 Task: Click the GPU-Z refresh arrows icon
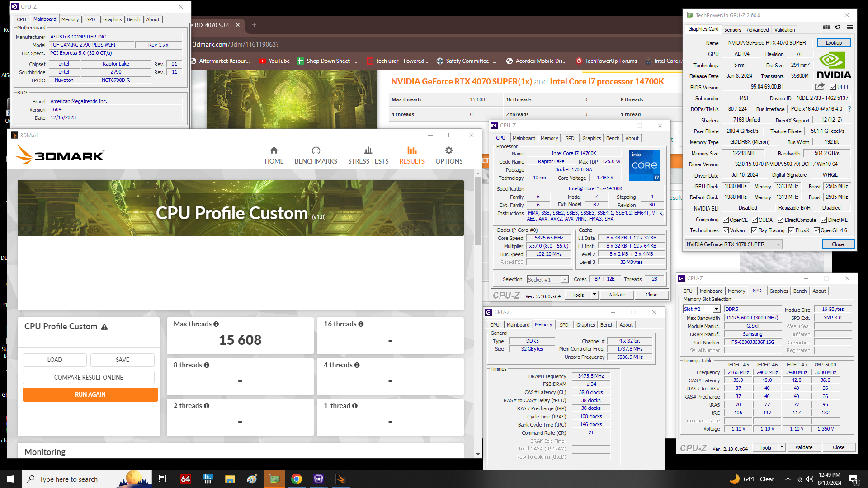838,28
